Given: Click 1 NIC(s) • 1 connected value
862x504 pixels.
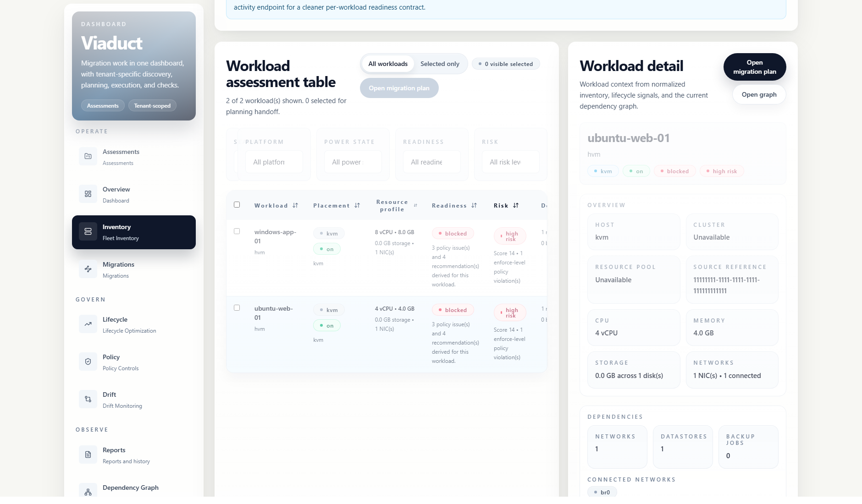Looking at the screenshot, I should point(727,375).
